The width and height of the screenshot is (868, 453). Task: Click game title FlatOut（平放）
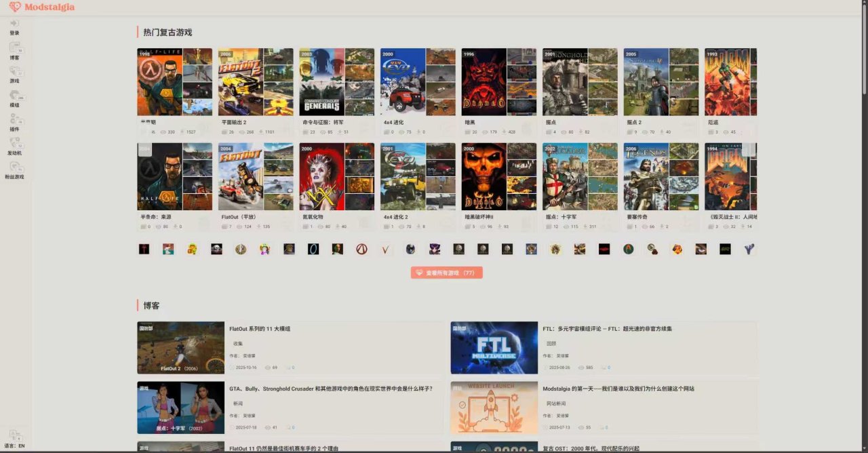238,217
